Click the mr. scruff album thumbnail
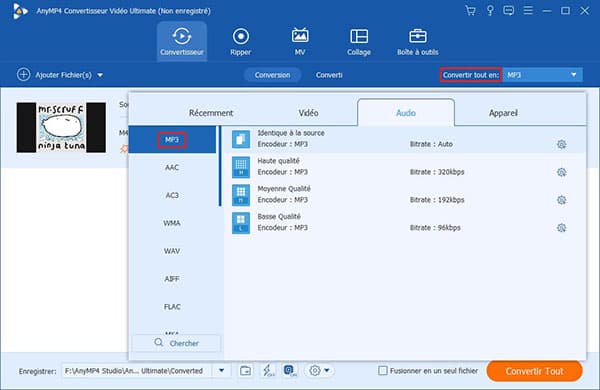 (61, 127)
